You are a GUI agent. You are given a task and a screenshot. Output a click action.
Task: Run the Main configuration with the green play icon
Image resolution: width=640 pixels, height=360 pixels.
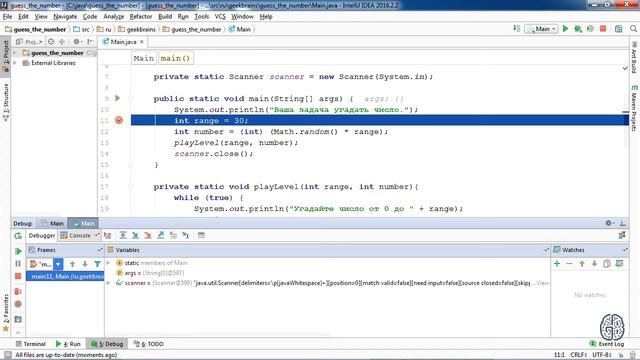[x=565, y=29]
